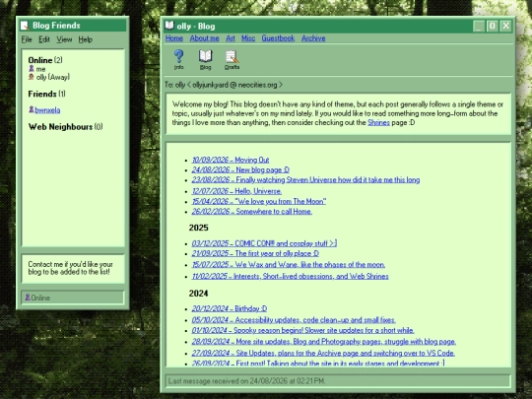Click the avatar icon next to olly (Away)
Viewport: 532px width, 399px height.
click(32, 77)
